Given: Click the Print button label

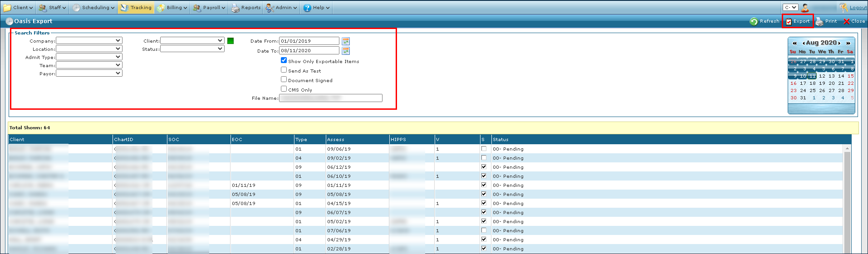Looking at the screenshot, I should point(831,21).
